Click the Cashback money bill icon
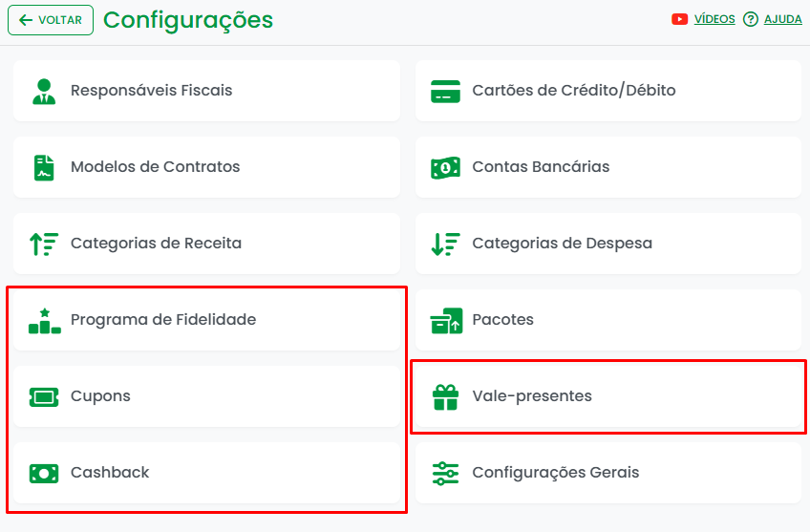The height and width of the screenshot is (532, 810). click(x=44, y=473)
